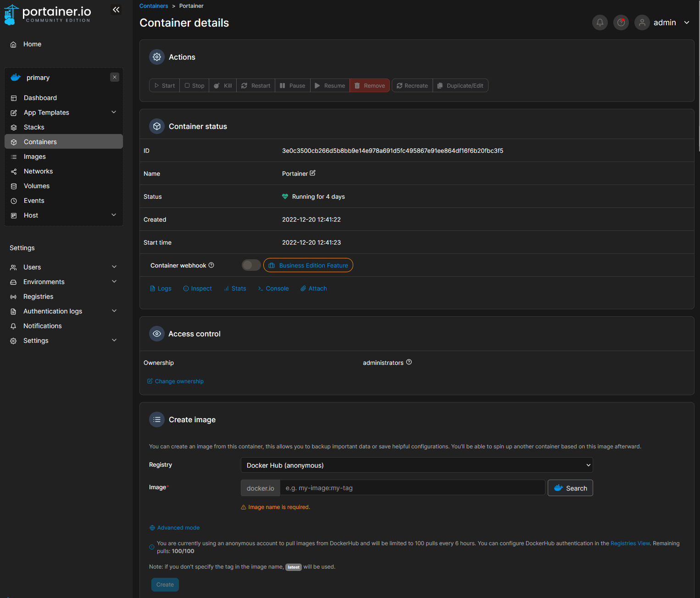Click the Image name input field
Viewport: 700px width, 598px height.
[412, 488]
